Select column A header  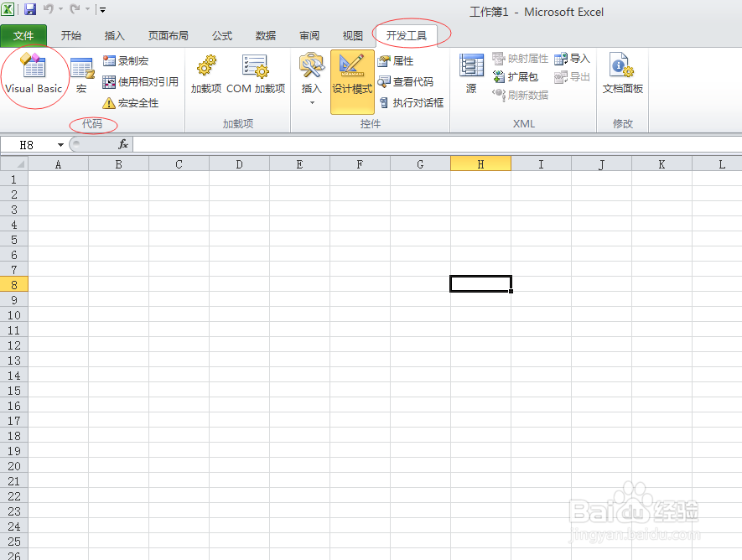pyautogui.click(x=58, y=164)
